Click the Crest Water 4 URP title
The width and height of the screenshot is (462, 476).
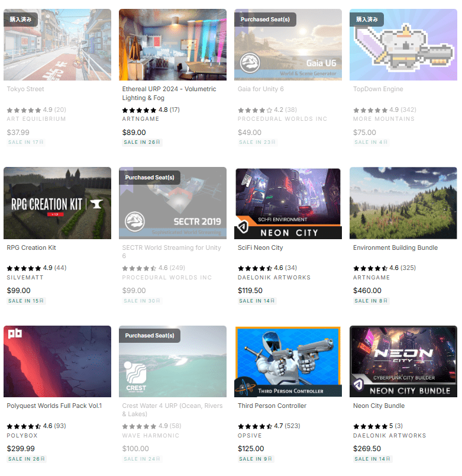[x=172, y=410]
